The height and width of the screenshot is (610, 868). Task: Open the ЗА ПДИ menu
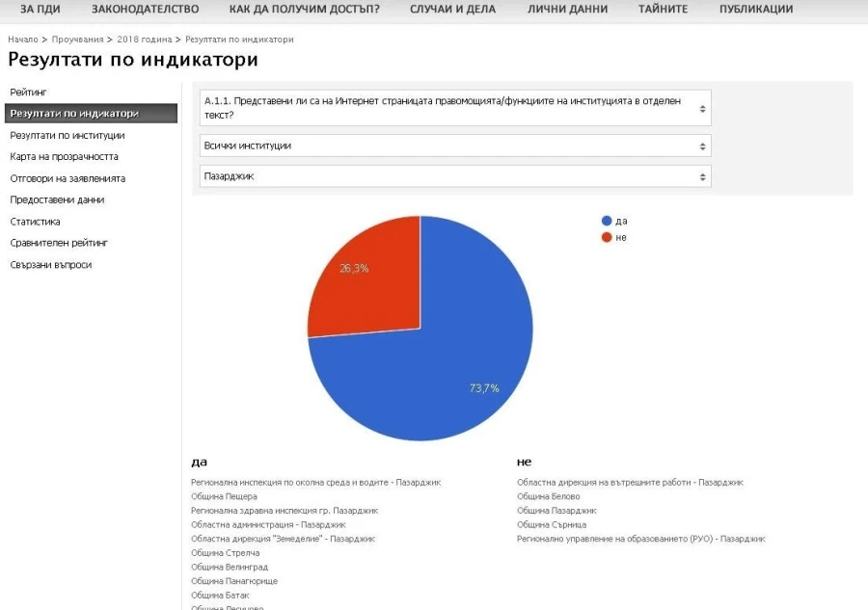40,9
